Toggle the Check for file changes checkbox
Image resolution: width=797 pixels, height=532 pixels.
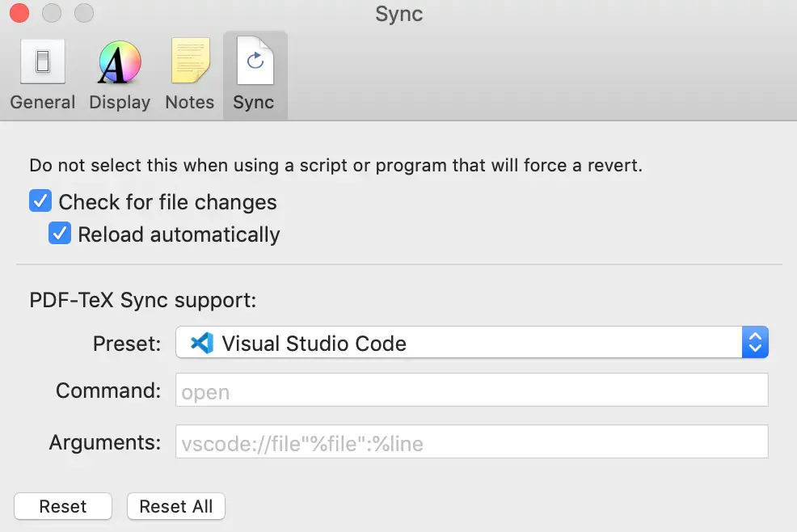pos(40,201)
